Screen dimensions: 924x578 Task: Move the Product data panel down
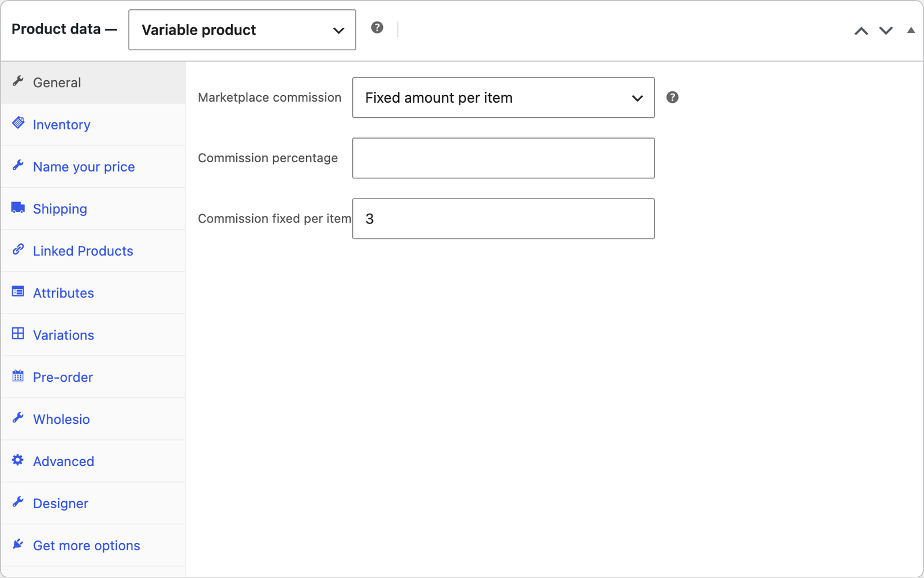coord(886,31)
